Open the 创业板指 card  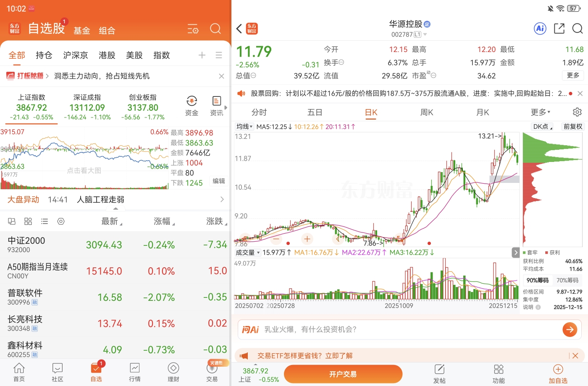143,107
